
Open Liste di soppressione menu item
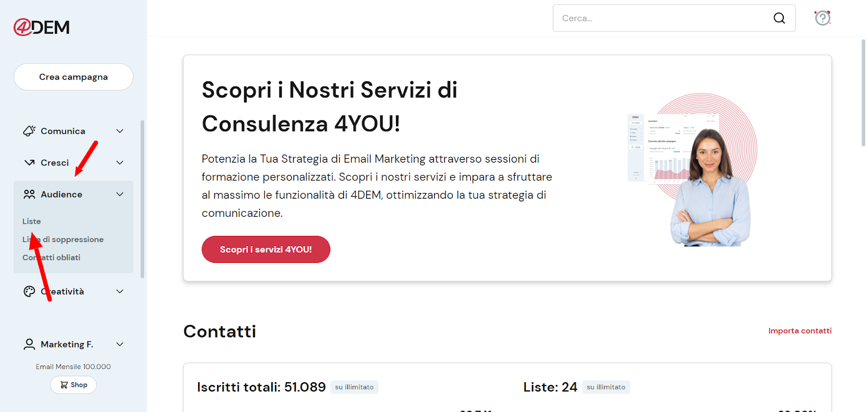(x=63, y=240)
